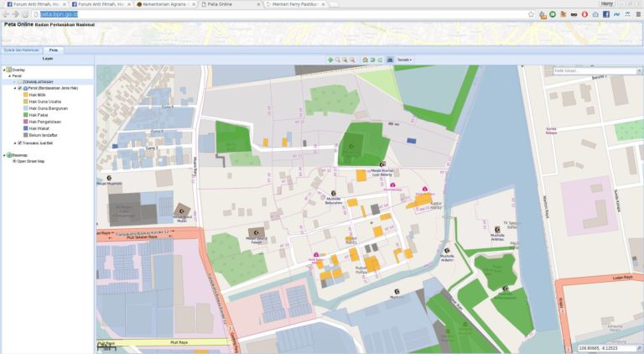
Task: Go to the previous map view arrow
Action: point(372,60)
